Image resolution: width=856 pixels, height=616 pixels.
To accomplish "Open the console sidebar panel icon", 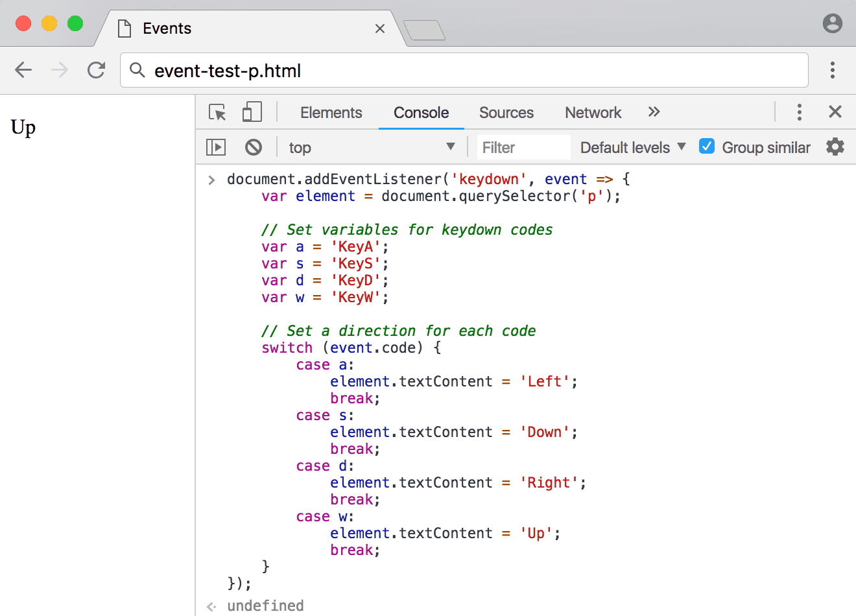I will 215,147.
